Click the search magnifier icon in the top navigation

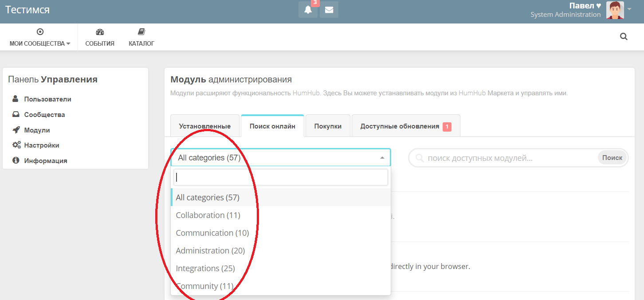point(624,37)
